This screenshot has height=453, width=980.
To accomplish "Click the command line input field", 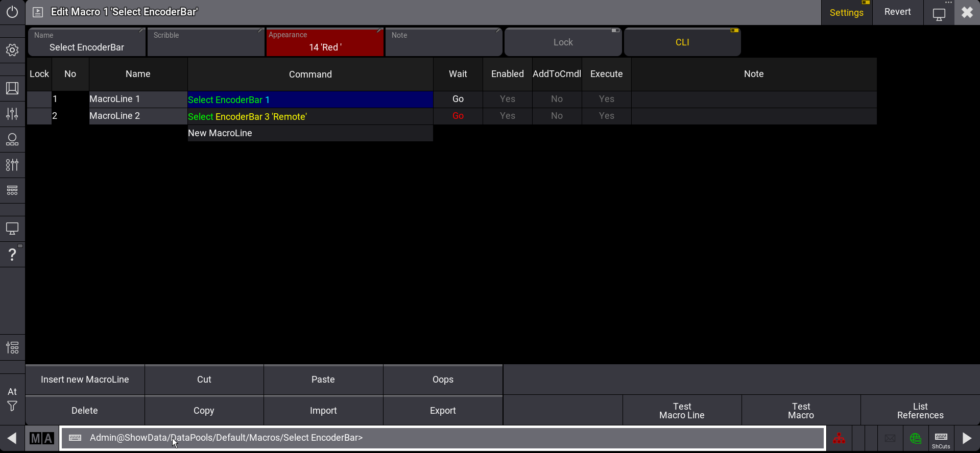I will point(442,438).
